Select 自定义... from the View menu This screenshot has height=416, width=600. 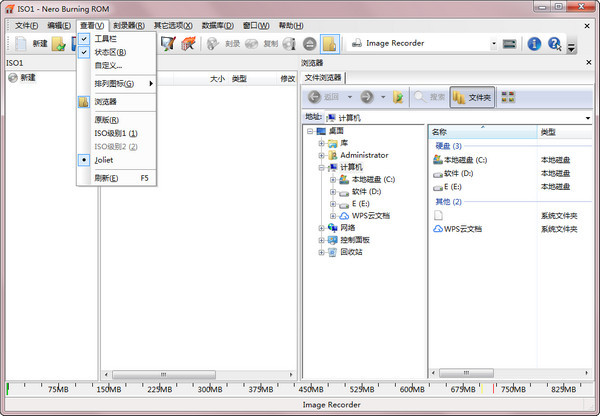click(x=108, y=64)
